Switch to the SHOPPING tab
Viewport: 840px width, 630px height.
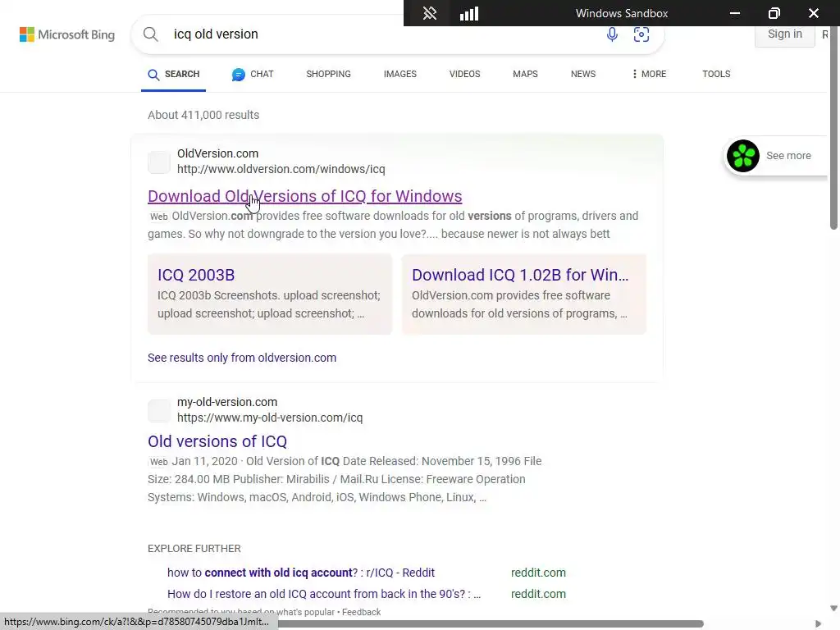328,74
